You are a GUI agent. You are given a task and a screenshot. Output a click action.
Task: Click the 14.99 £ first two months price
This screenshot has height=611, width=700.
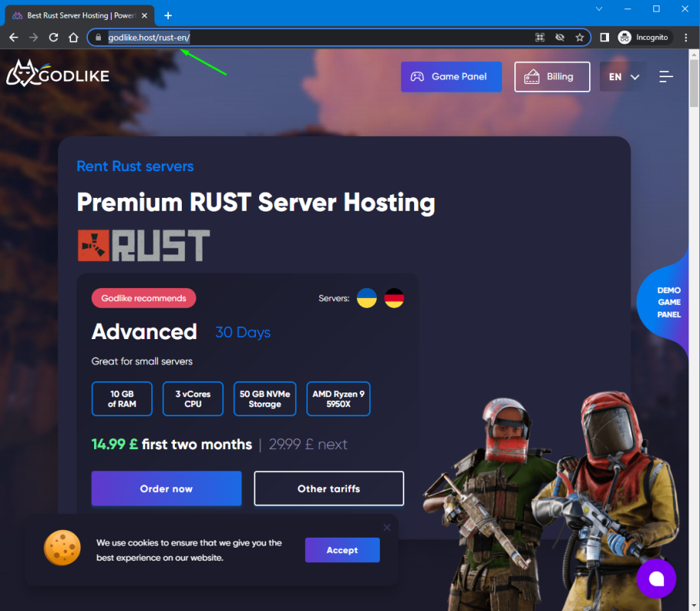[x=172, y=444]
